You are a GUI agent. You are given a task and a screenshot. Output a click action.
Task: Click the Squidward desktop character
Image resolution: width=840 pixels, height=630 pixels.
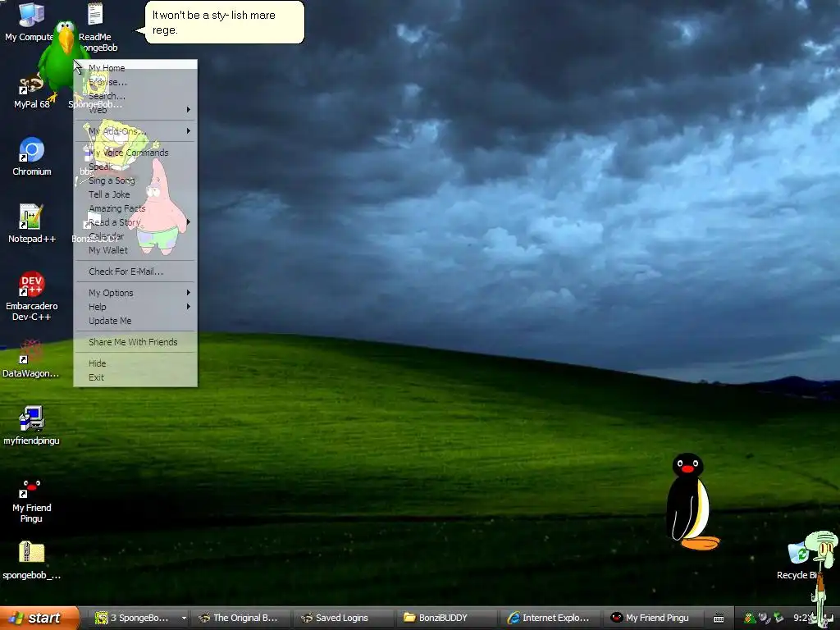point(823,577)
